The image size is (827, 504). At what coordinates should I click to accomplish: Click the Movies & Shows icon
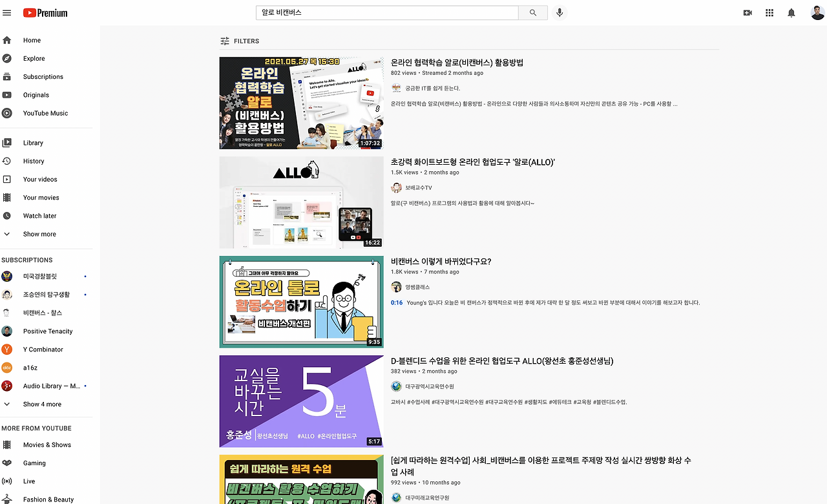click(x=7, y=445)
